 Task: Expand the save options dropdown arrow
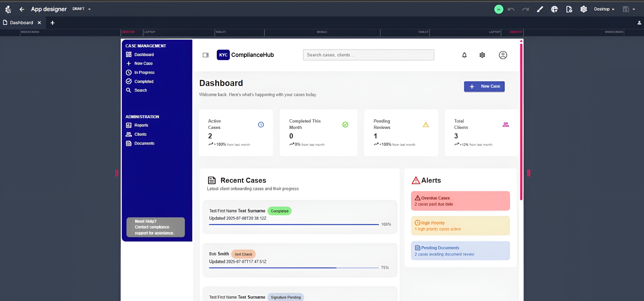(x=634, y=9)
